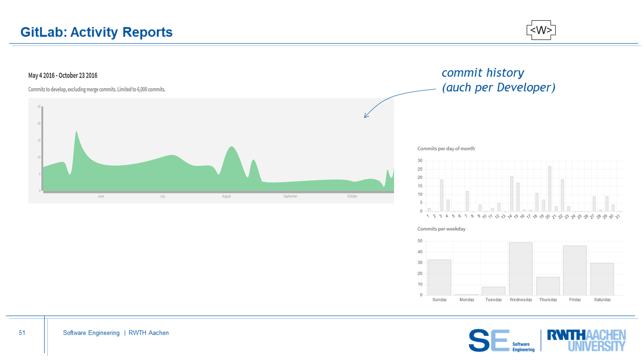Click the <W> logo icon in the header
The image size is (644, 362).
click(x=541, y=30)
